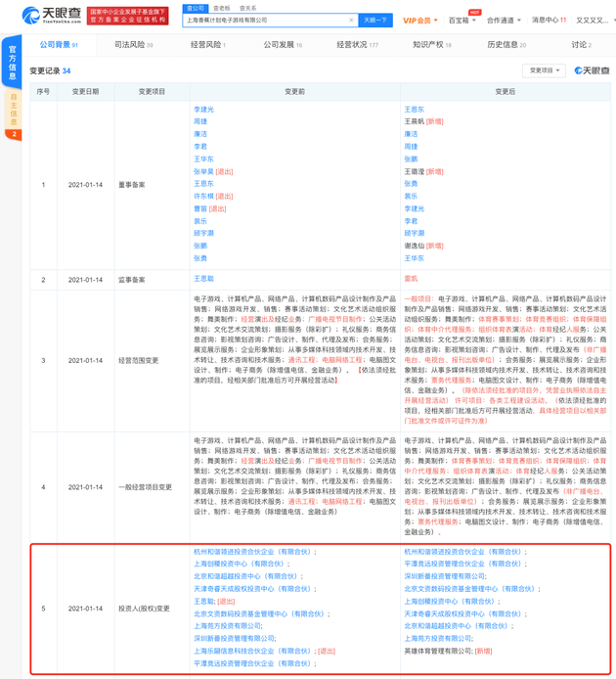
Task: Open the 又又又又 user account menu
Action: [x=594, y=20]
